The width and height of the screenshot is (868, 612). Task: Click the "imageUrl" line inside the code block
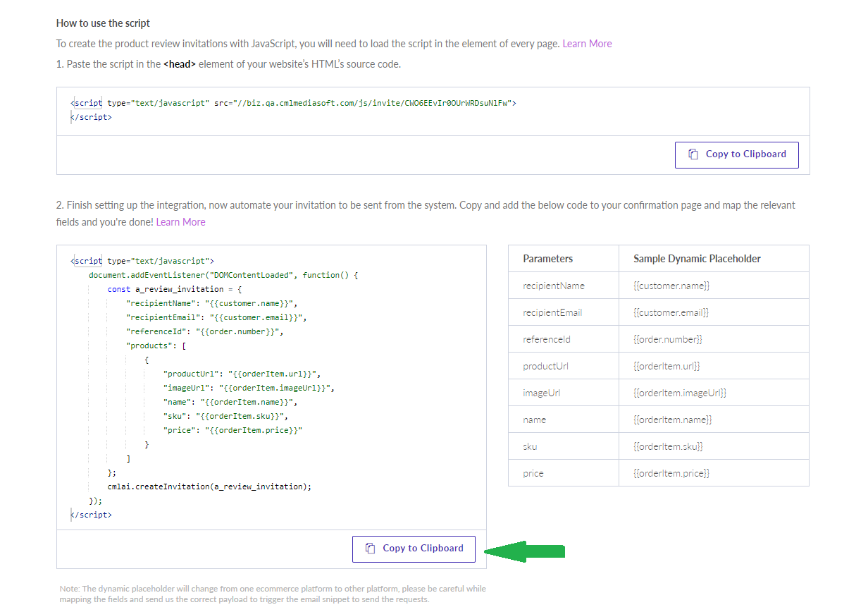(x=249, y=388)
